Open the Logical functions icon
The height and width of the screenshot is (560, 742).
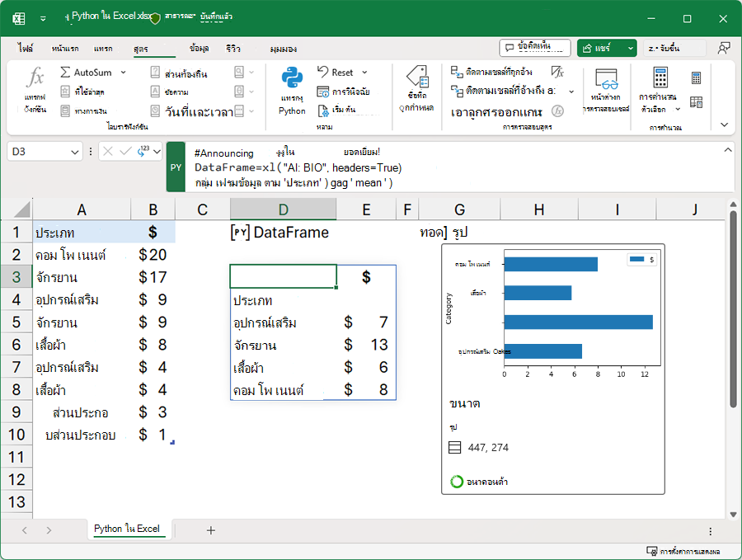coord(155,73)
